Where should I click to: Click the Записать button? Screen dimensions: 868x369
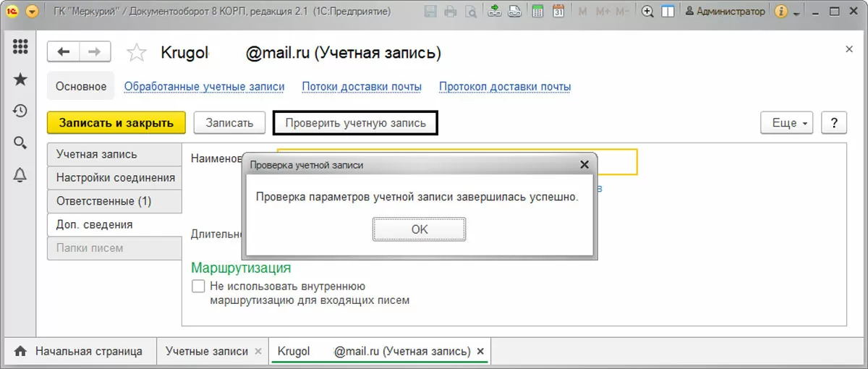point(229,123)
